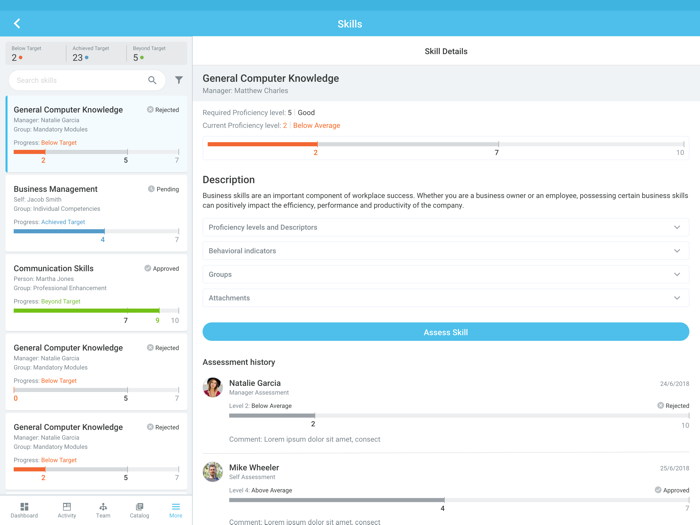Select the Communication Skills card
The image size is (700, 525).
coord(96,293)
